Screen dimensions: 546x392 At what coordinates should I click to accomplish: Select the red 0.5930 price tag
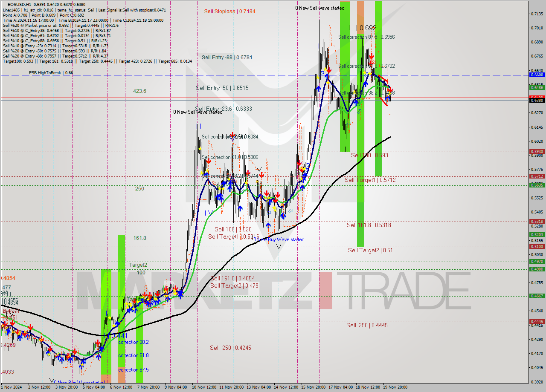pyautogui.click(x=536, y=151)
